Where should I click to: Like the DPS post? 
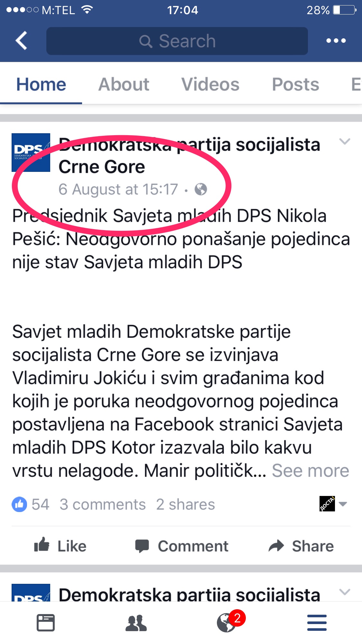(x=60, y=546)
